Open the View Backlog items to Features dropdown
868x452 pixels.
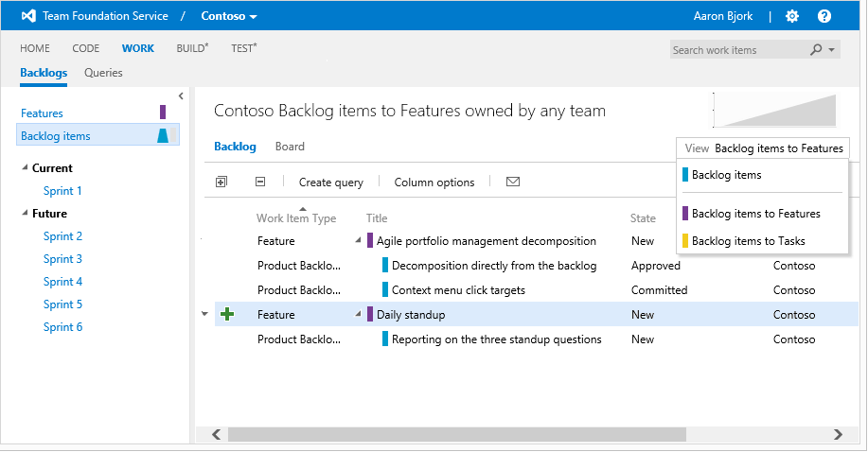(763, 148)
